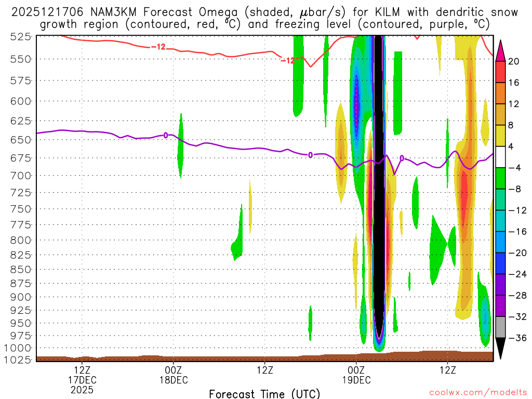Select the yellow 4 to 8 legend swatch
Image resolution: width=532 pixels, height=399 pixels.
click(500, 136)
